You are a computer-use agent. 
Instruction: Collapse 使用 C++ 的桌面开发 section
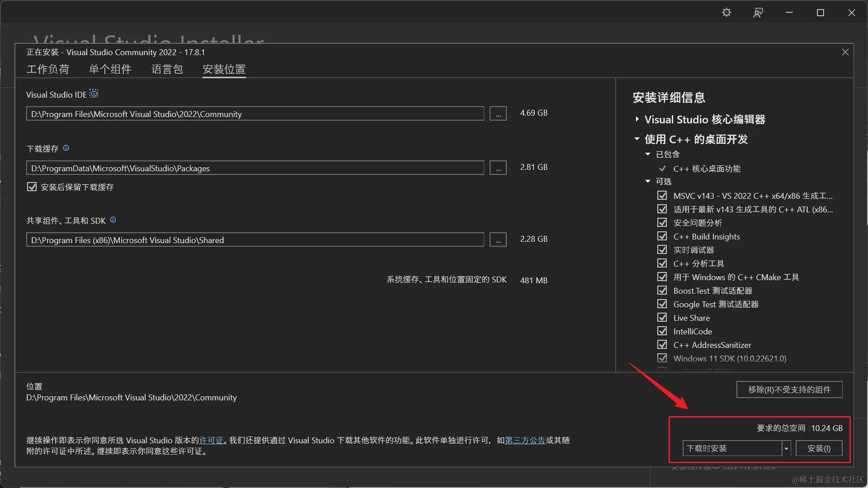pos(637,139)
